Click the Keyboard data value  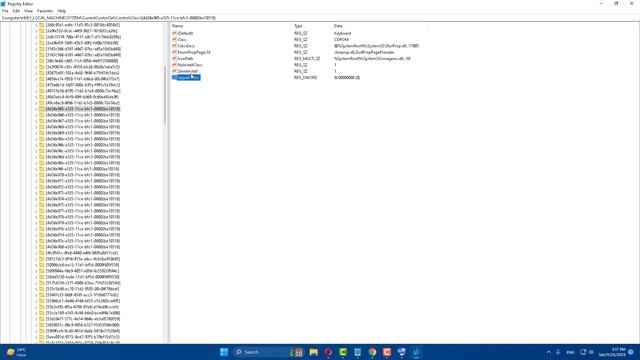pos(342,33)
